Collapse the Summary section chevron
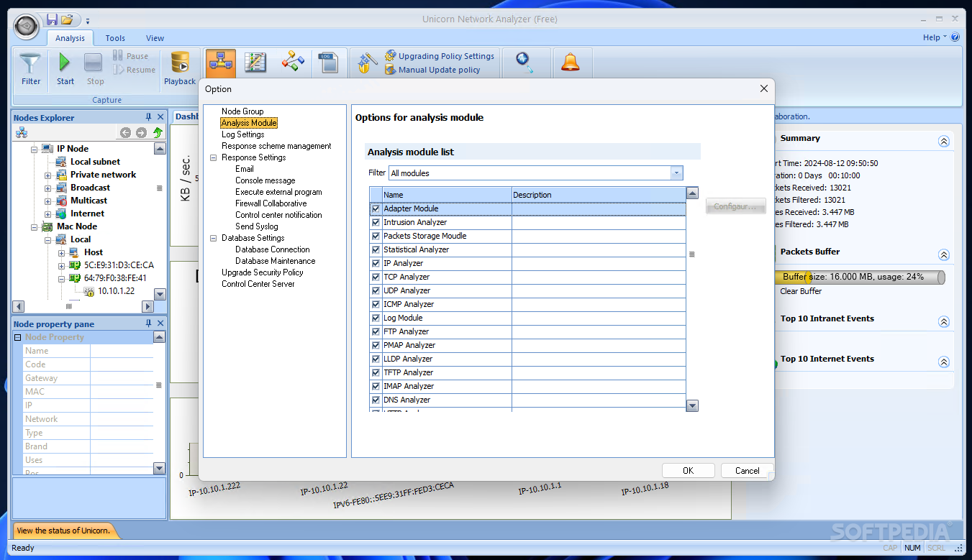Image resolution: width=972 pixels, height=560 pixels. pyautogui.click(x=944, y=142)
